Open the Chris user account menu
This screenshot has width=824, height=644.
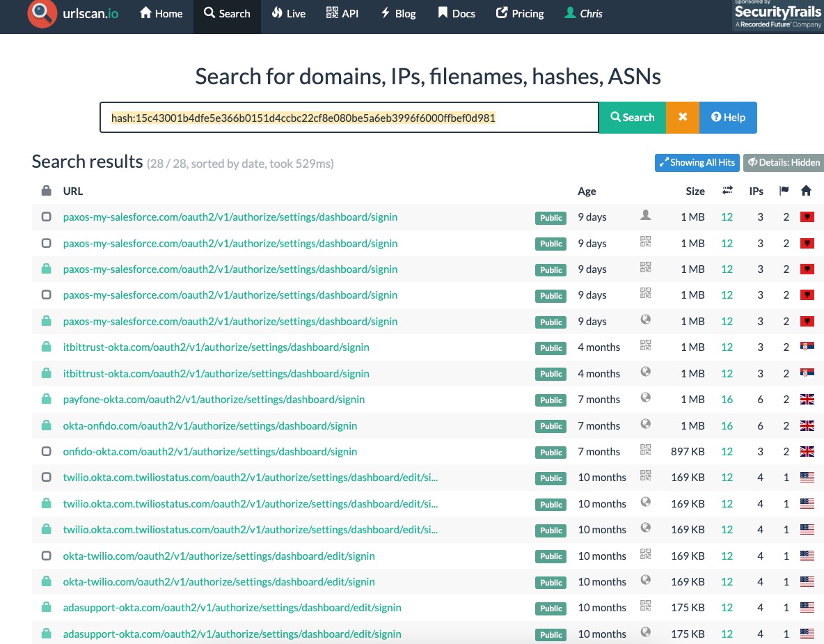583,14
